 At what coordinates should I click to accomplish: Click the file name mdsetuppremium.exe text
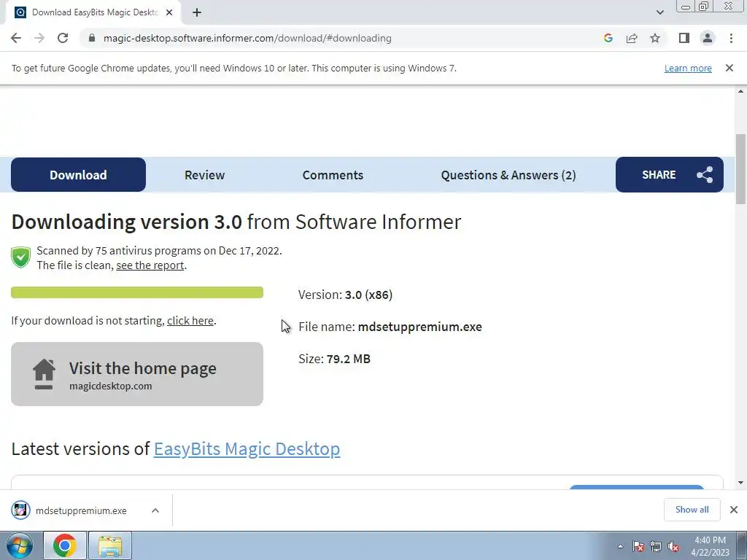tap(419, 327)
